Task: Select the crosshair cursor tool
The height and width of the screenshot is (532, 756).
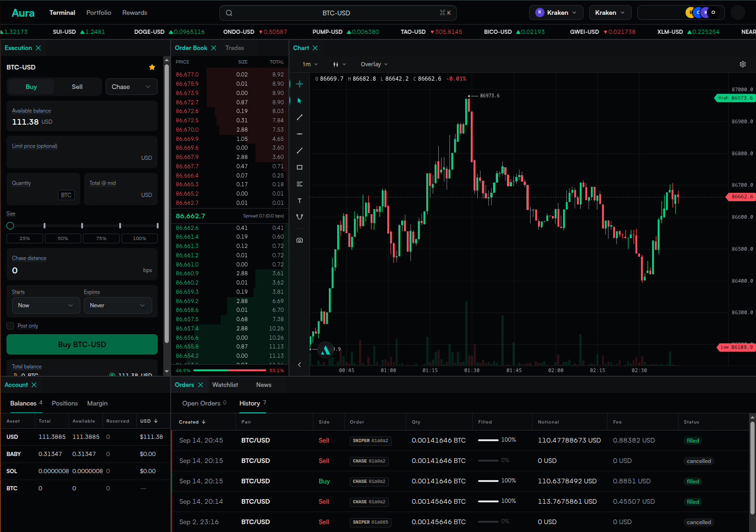Action: pyautogui.click(x=300, y=84)
